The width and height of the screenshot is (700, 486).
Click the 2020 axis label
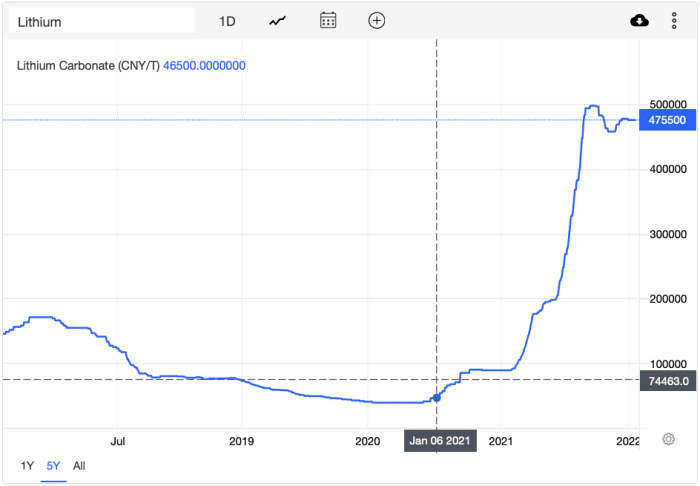click(367, 441)
